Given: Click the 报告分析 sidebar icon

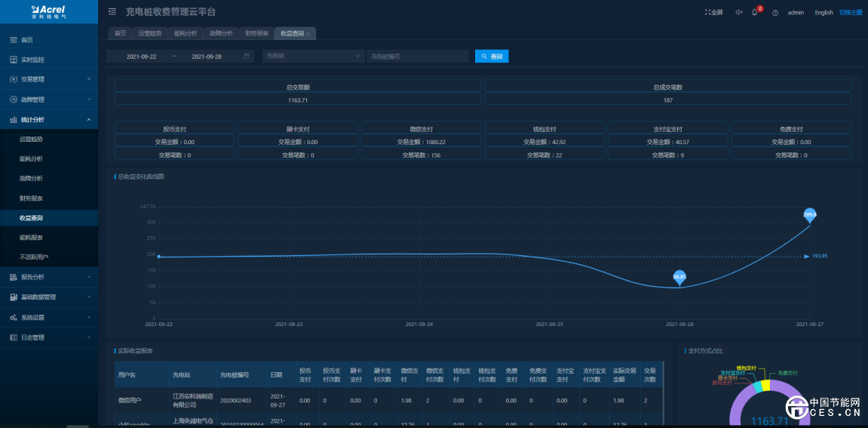Looking at the screenshot, I should 14,276.
